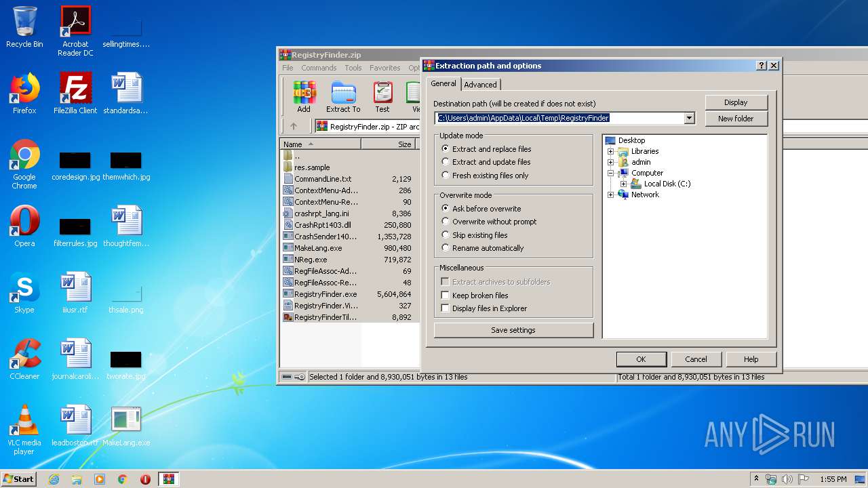
Task: Collapse the Computer tree node
Action: coord(610,173)
